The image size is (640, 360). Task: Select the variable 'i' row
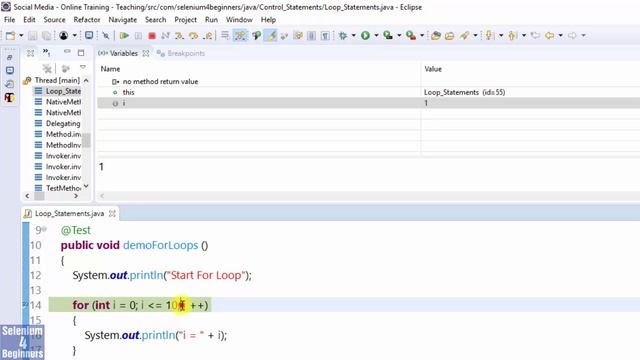coord(369,103)
